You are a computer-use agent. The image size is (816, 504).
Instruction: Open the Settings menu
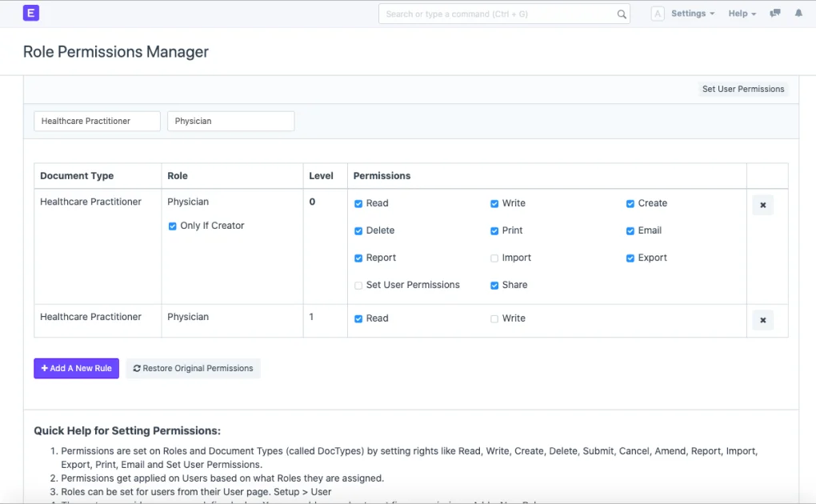(x=690, y=13)
